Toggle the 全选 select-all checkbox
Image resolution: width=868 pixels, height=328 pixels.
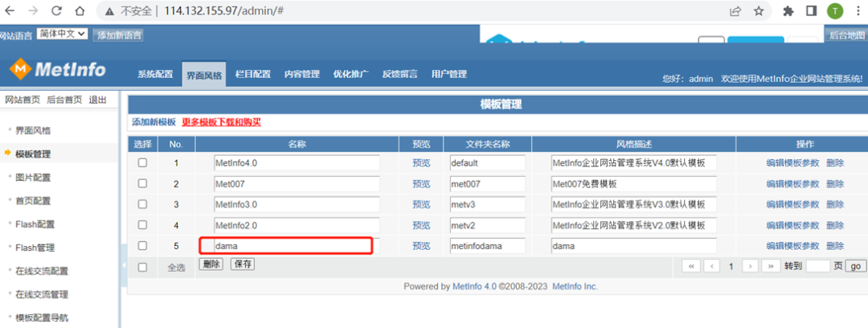142,267
